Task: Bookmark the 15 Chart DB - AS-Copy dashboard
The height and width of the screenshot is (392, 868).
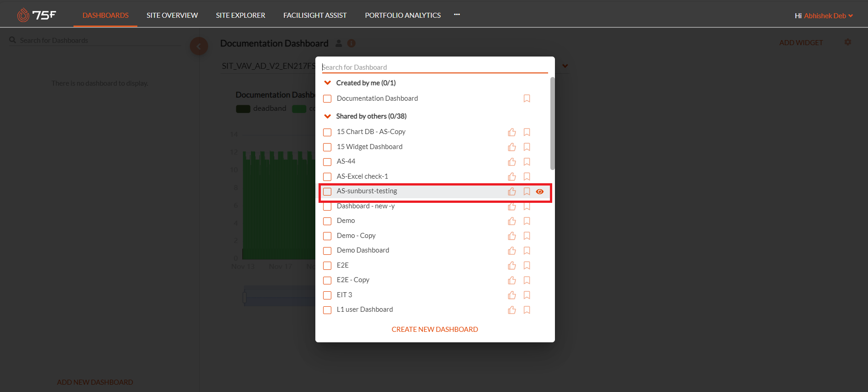Action: click(x=527, y=132)
